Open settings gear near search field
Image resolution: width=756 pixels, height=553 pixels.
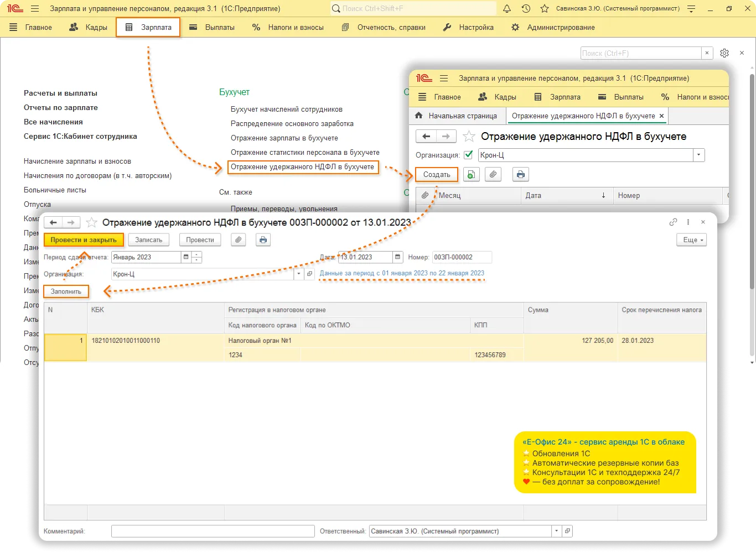[724, 53]
